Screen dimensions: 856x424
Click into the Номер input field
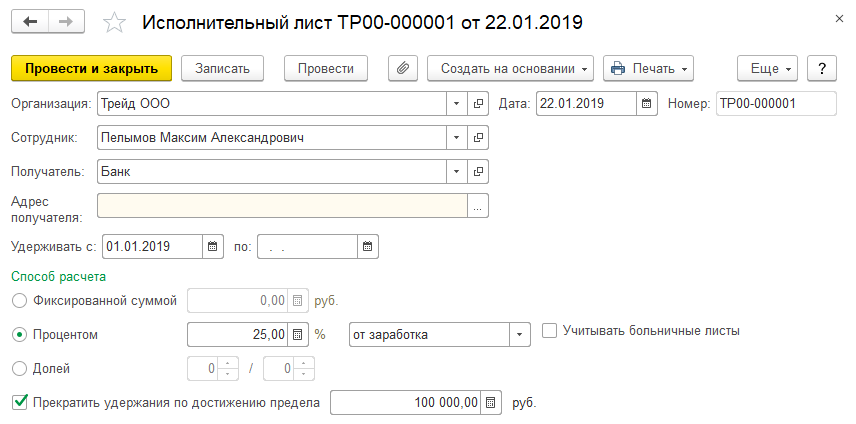[775, 103]
